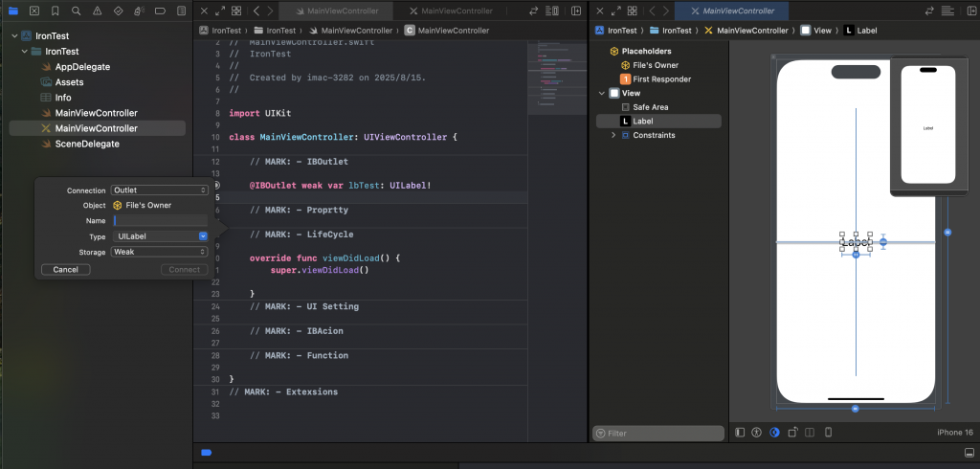980x469 pixels.
Task: Close the left editor pane with X icon
Action: click(204, 11)
